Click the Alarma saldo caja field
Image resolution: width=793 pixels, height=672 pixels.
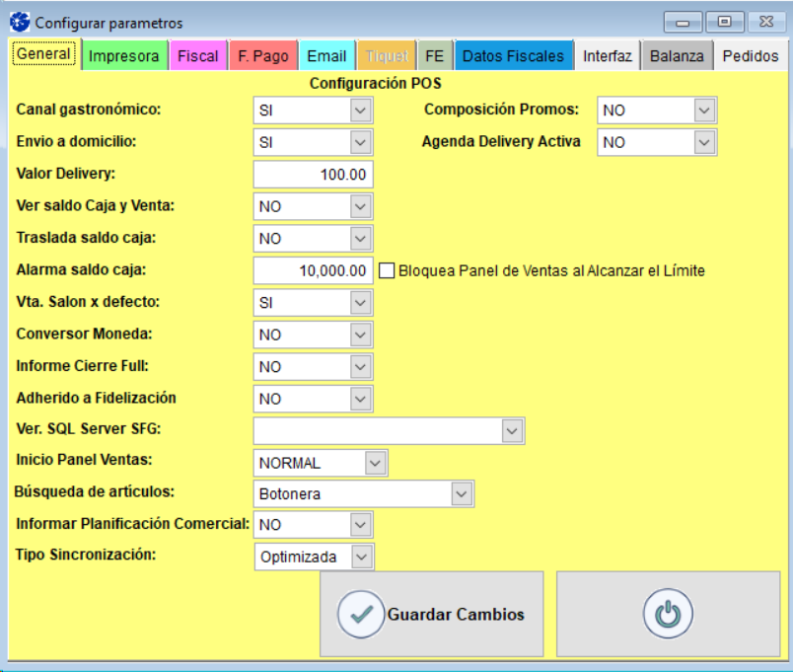(x=313, y=270)
